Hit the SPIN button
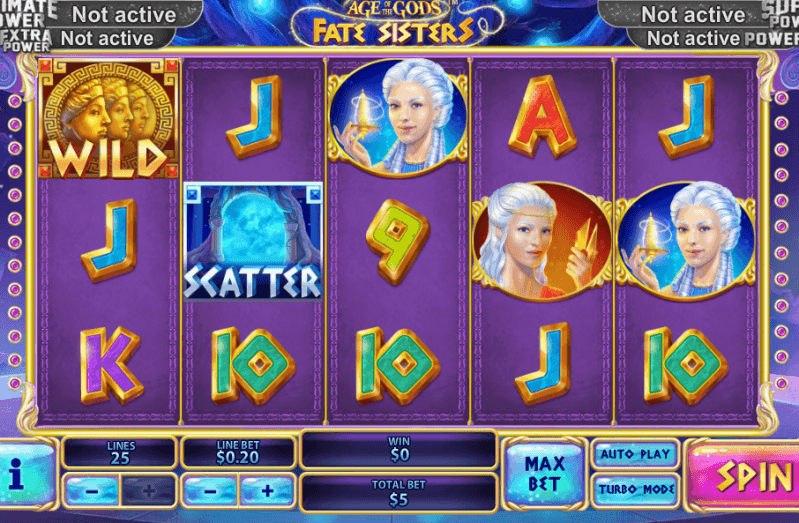Viewport: 799px width, 523px height. pos(745,476)
